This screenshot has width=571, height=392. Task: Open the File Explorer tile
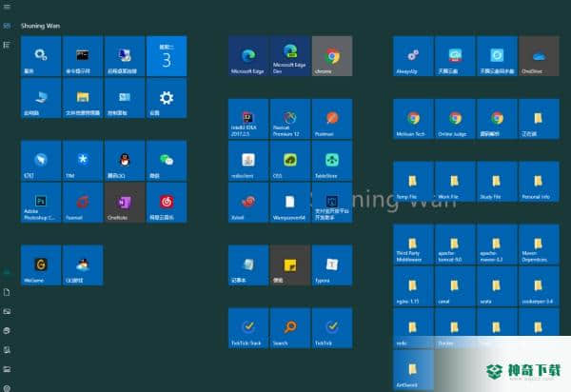point(83,98)
